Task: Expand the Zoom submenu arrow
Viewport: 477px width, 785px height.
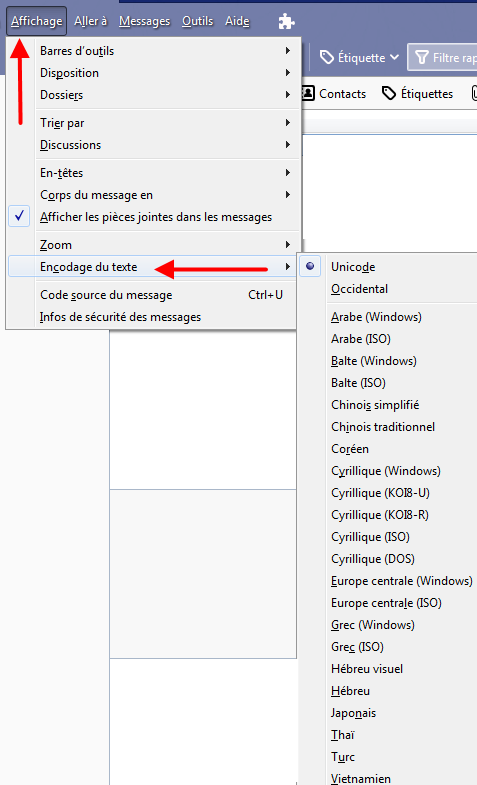Action: [288, 244]
